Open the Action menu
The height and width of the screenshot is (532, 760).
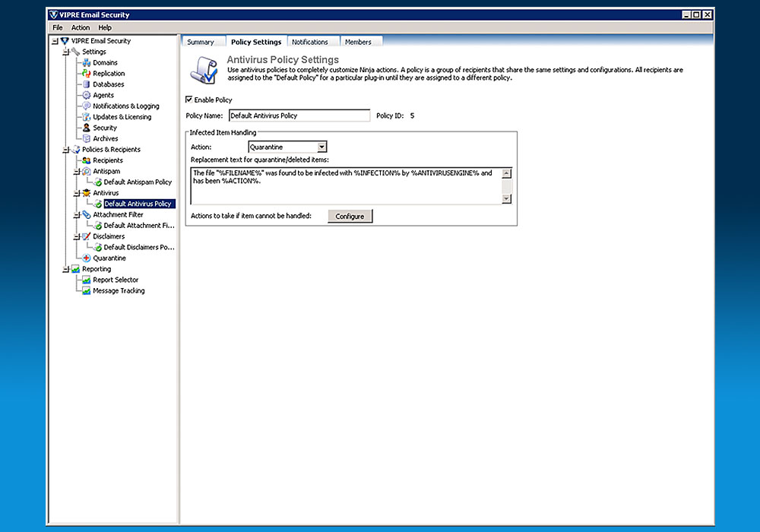(x=81, y=27)
